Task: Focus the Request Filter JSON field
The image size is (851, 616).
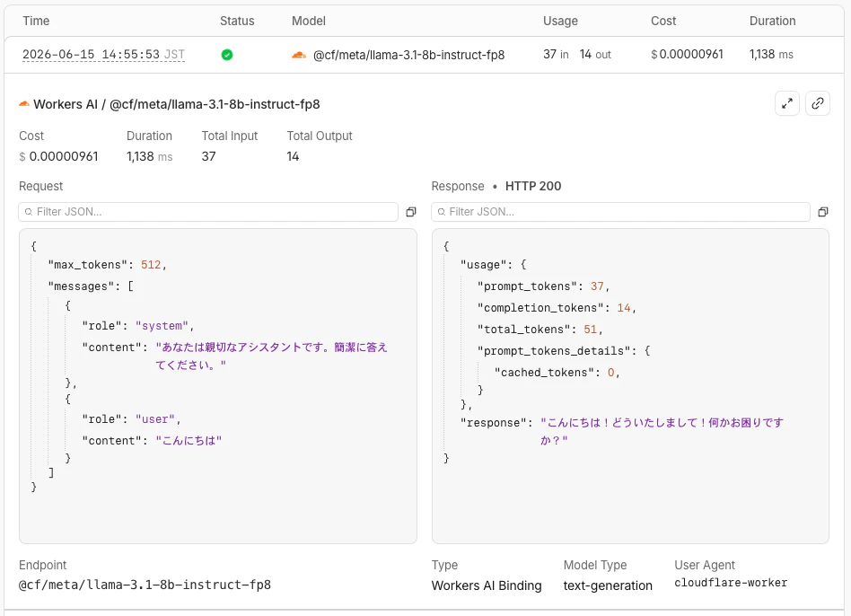Action: click(208, 212)
